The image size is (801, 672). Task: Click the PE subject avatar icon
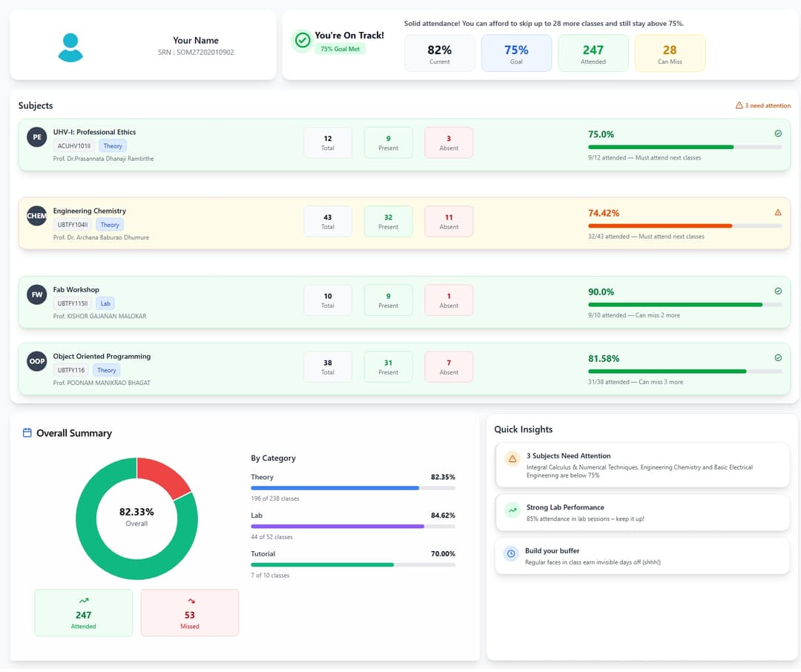click(x=36, y=137)
